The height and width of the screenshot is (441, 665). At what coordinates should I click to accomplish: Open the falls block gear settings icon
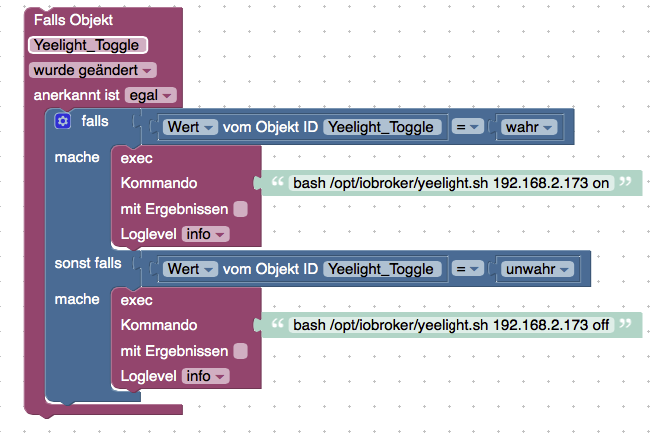tap(63, 121)
